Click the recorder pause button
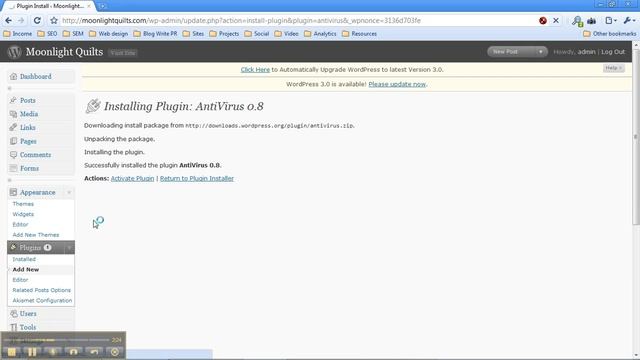The image size is (640, 360). [x=32, y=352]
